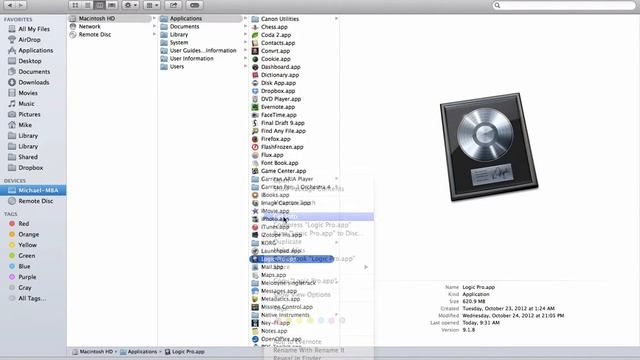Image resolution: width=640 pixels, height=360 pixels.
Task: Switch to column view
Action: coord(99,5)
